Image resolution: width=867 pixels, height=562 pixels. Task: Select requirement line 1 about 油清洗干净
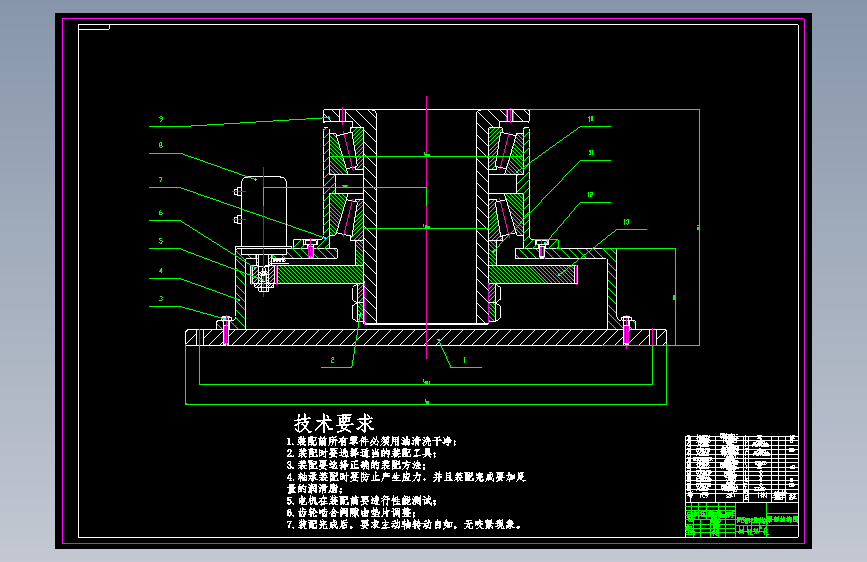tap(372, 441)
